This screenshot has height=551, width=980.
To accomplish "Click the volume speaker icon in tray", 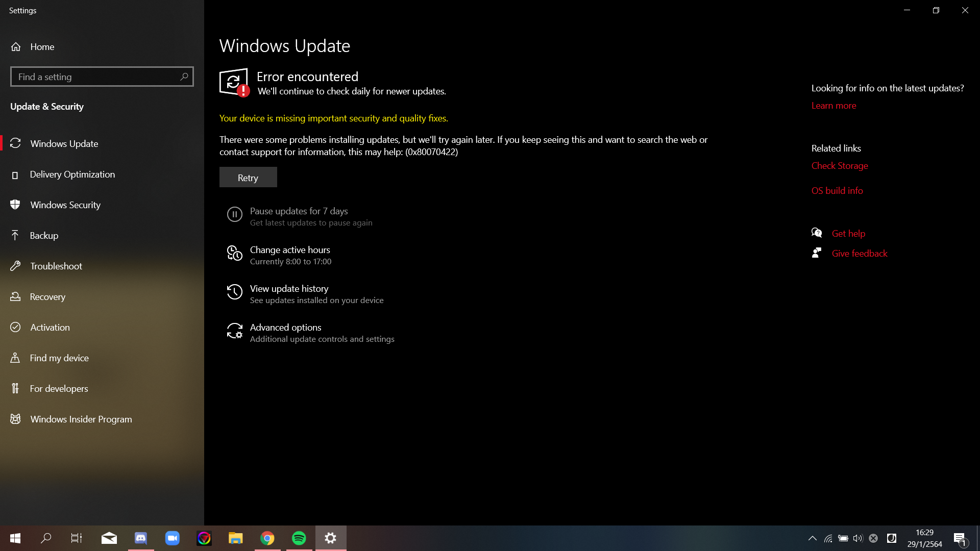I will pos(857,538).
